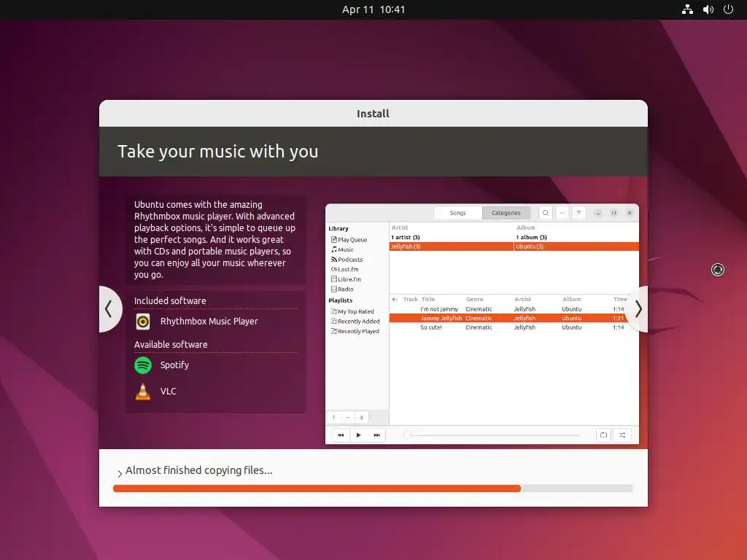Click the add playlist plus button
The width and height of the screenshot is (747, 560).
[x=334, y=418]
